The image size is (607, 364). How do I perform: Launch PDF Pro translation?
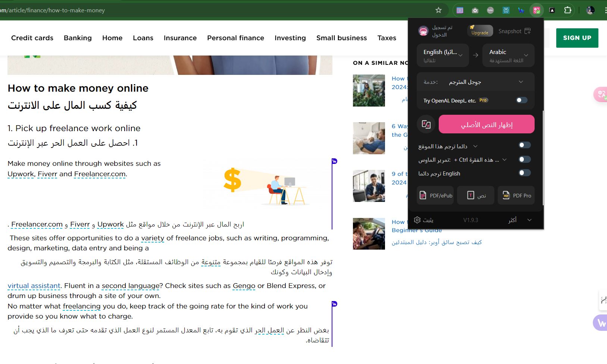coord(516,195)
